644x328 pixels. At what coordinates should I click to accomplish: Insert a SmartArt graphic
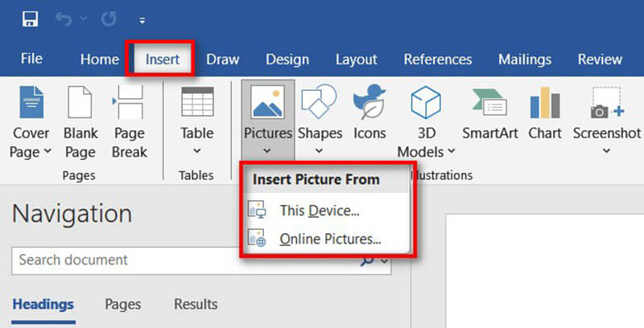click(x=489, y=113)
